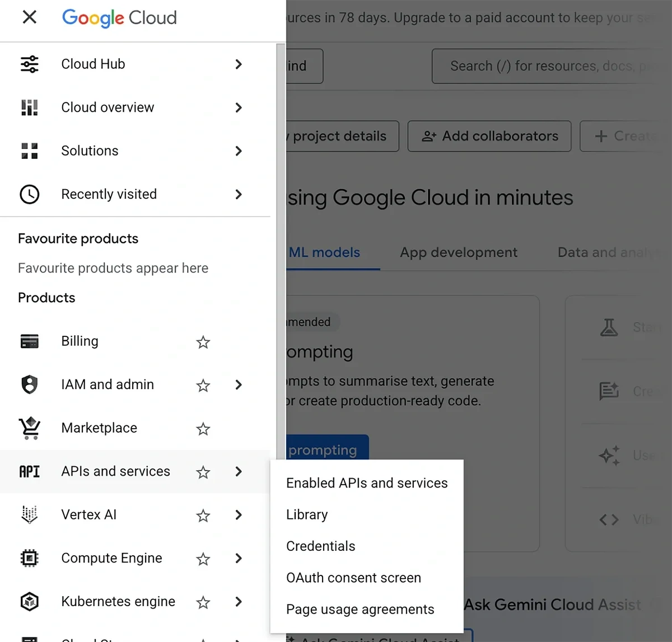Click the Recently visited clock icon
Screen dimensions: 672x642
click(29, 194)
